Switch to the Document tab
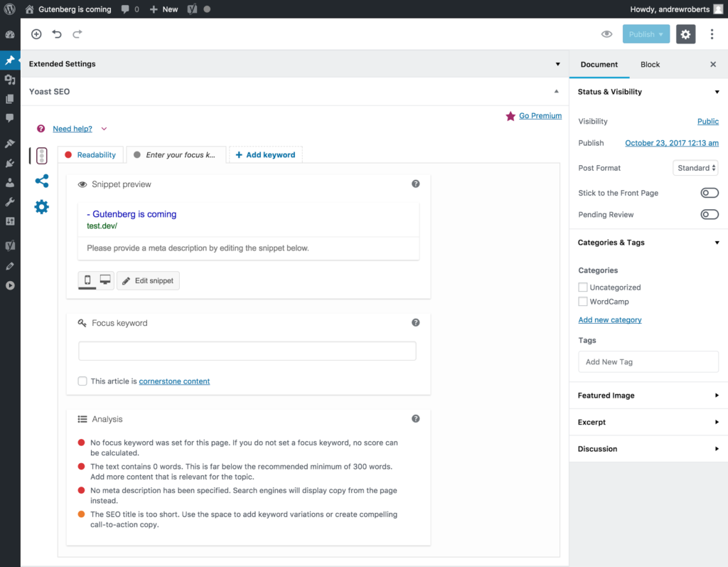Image resolution: width=728 pixels, height=567 pixels. pyautogui.click(x=599, y=65)
